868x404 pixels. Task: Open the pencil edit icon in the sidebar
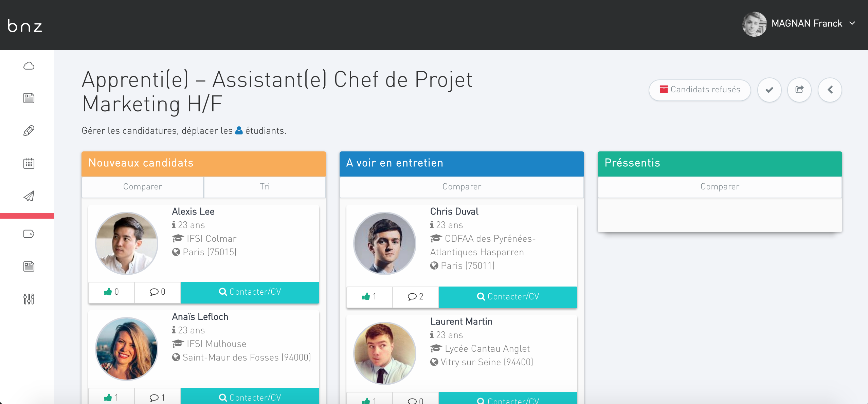pyautogui.click(x=29, y=131)
